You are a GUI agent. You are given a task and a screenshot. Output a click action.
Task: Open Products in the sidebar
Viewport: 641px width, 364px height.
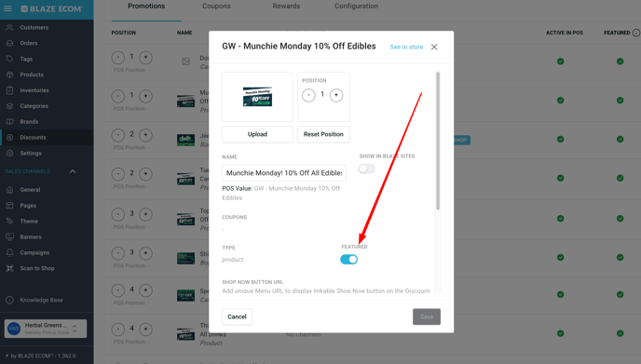click(x=32, y=74)
